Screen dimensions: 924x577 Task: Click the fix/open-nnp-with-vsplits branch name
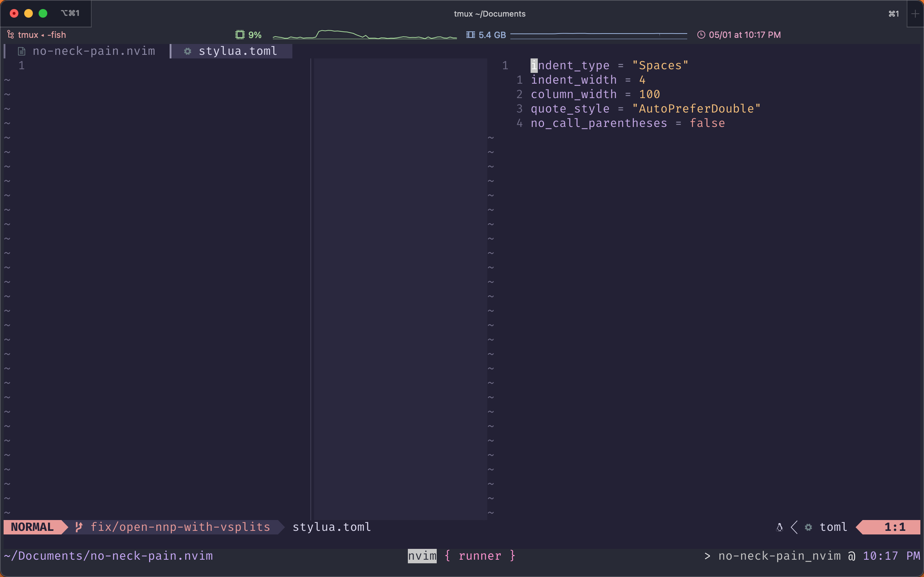(180, 527)
